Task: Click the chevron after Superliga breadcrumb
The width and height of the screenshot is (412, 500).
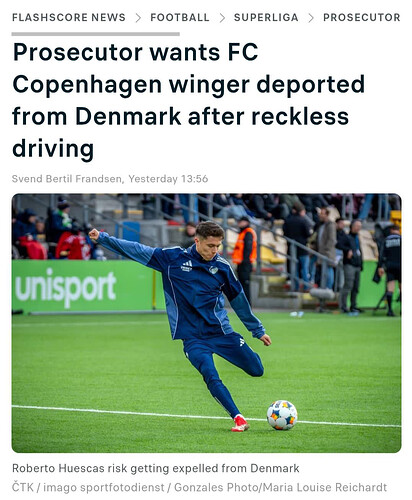Action: 311,17
